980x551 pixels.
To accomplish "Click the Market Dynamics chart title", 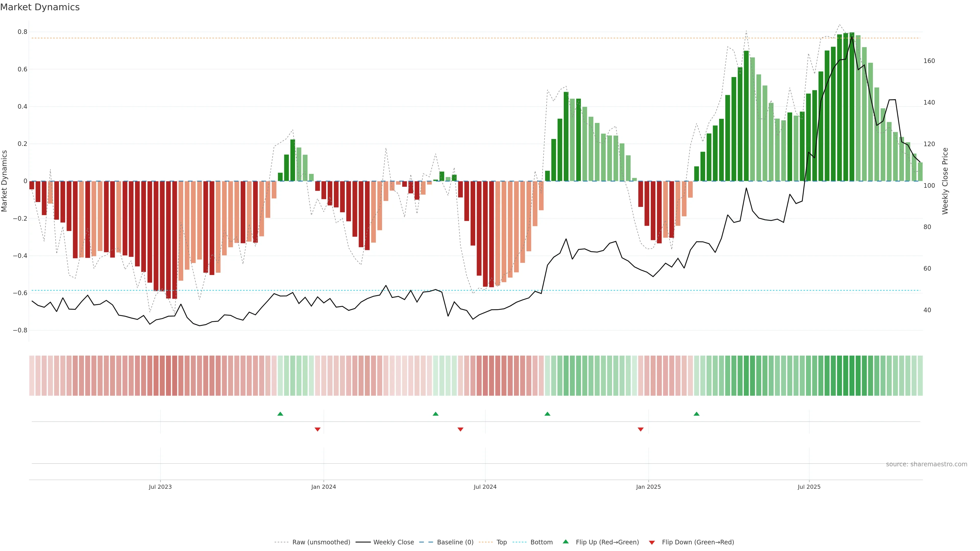I will point(40,7).
